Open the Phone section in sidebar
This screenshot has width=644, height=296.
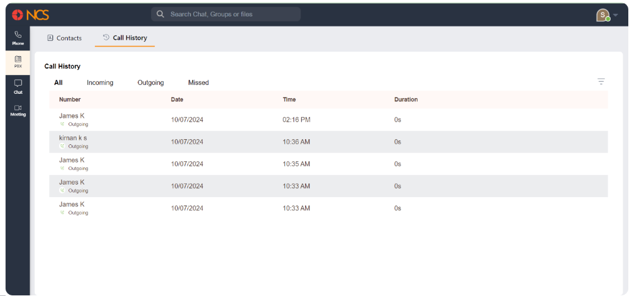point(18,38)
